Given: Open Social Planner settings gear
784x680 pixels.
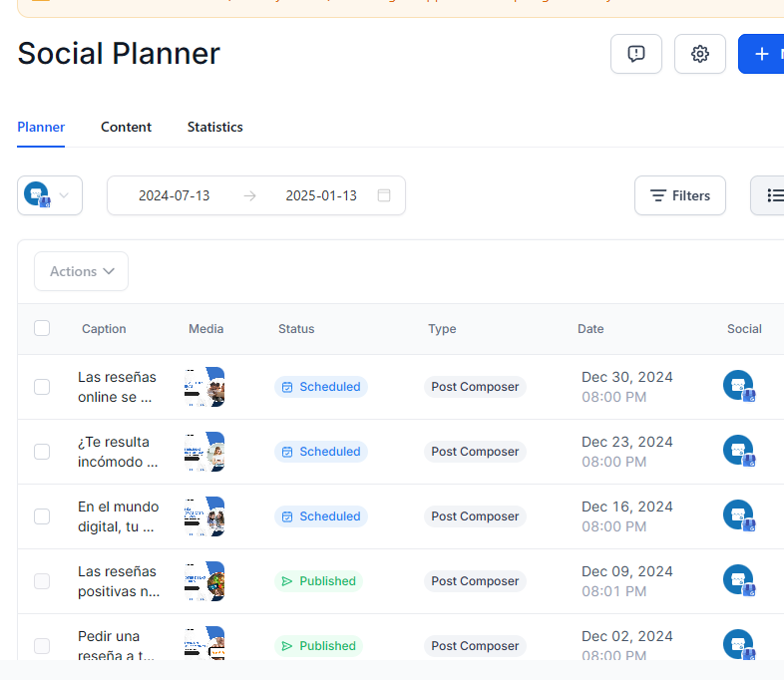Looking at the screenshot, I should pos(700,54).
